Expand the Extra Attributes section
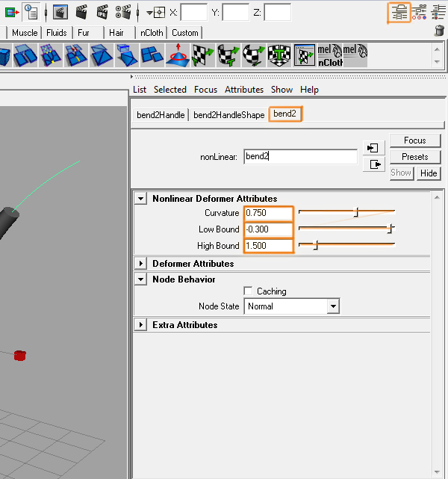This screenshot has height=479, width=448. [140, 325]
